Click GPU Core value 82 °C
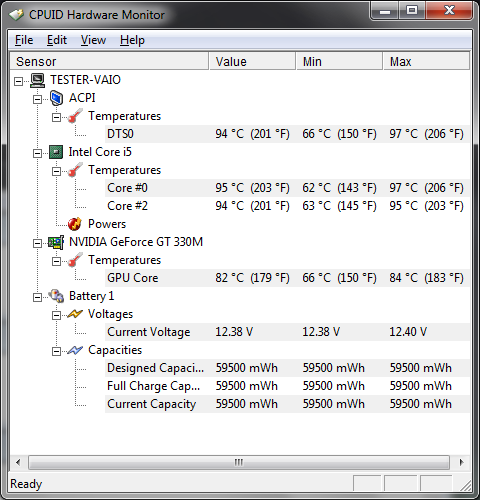 pos(252,278)
